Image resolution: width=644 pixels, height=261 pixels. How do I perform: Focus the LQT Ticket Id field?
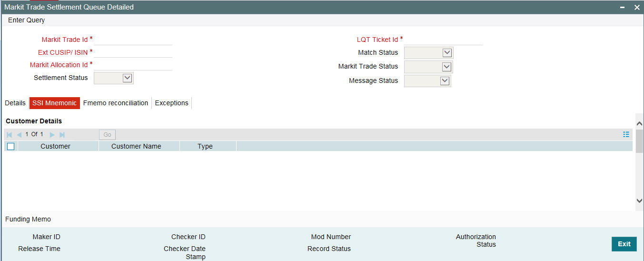coord(443,40)
